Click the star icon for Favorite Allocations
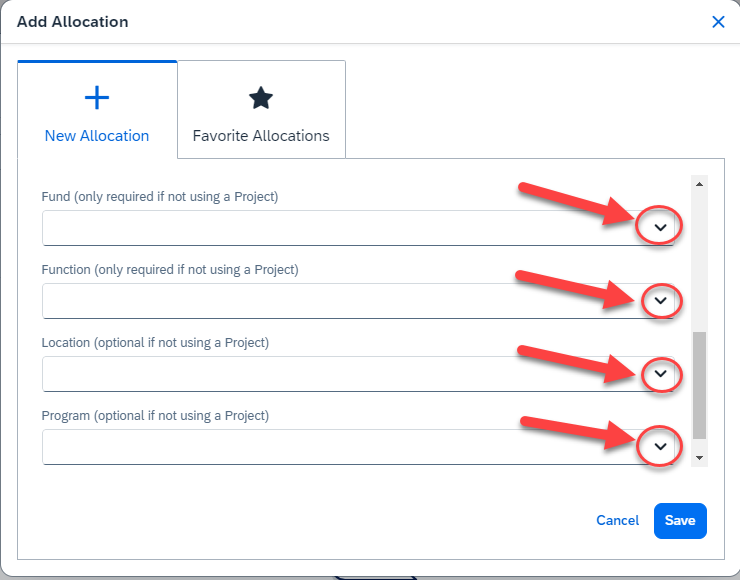Image resolution: width=740 pixels, height=580 pixels. [x=261, y=98]
